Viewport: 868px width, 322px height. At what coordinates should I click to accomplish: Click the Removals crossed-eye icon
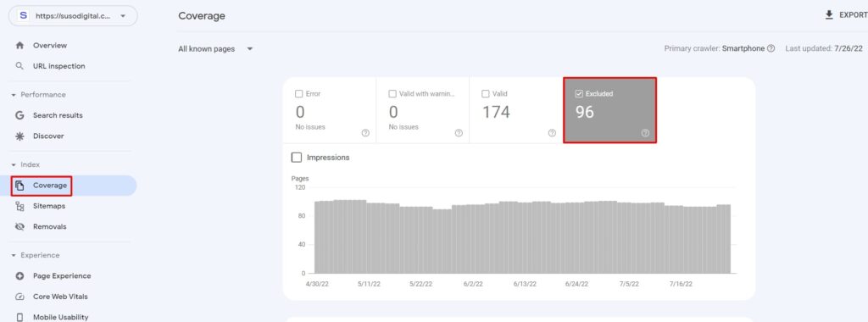pyautogui.click(x=20, y=227)
